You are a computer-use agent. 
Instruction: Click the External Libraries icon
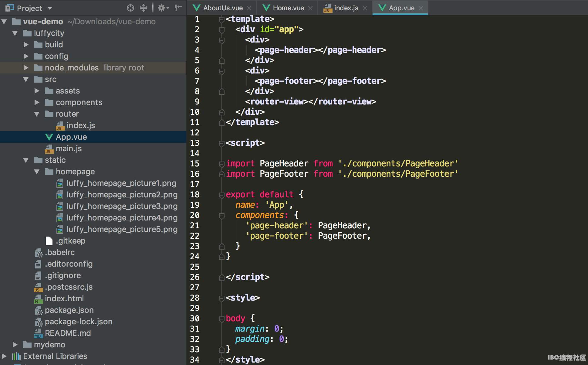[16, 356]
